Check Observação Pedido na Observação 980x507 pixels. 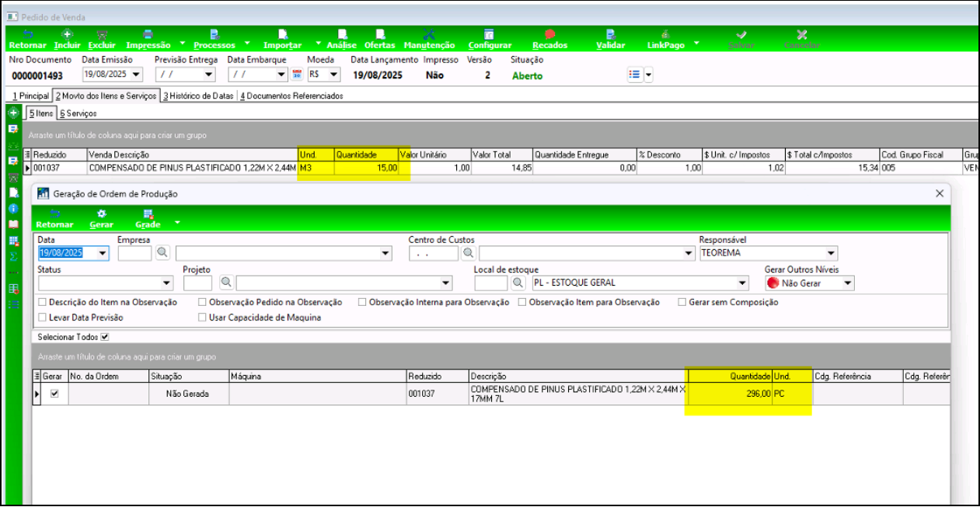[203, 302]
